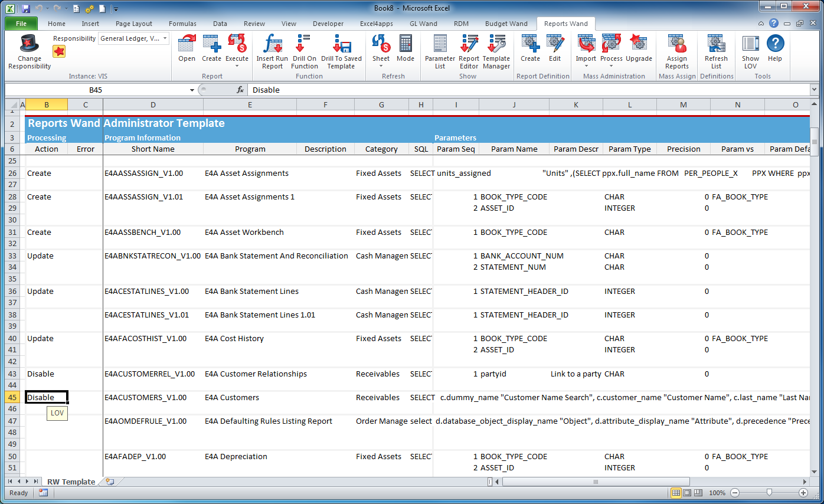This screenshot has height=504, width=824.
Task: Open the Import dropdown arrow
Action: (586, 66)
